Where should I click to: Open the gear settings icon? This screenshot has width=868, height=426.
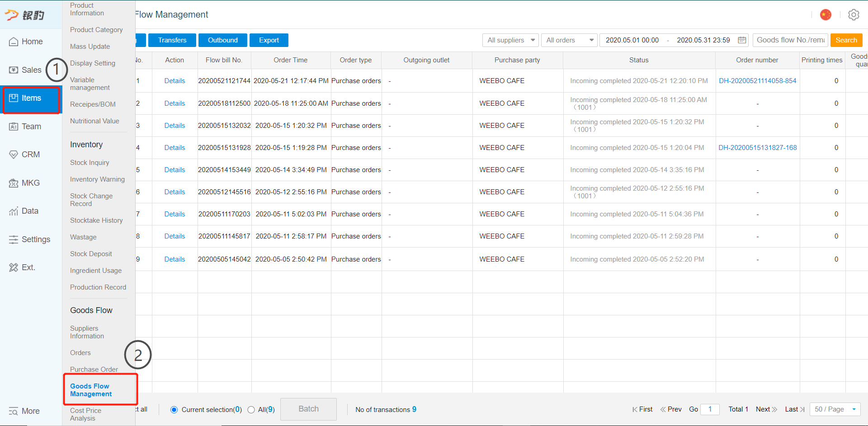854,14
